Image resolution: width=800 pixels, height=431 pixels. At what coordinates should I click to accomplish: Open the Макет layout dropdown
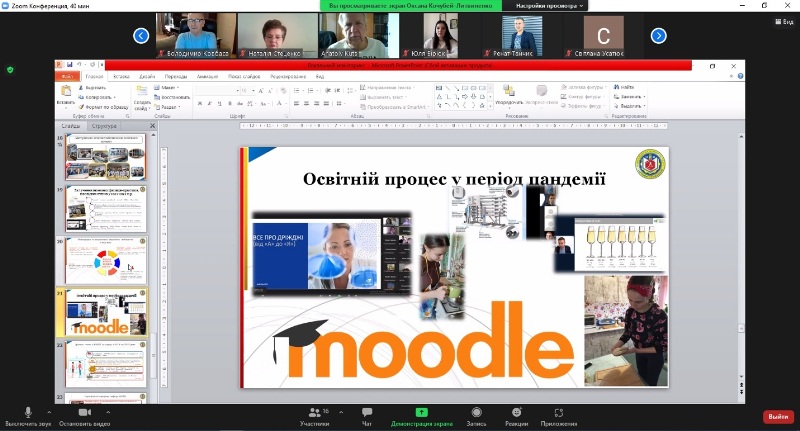click(166, 88)
